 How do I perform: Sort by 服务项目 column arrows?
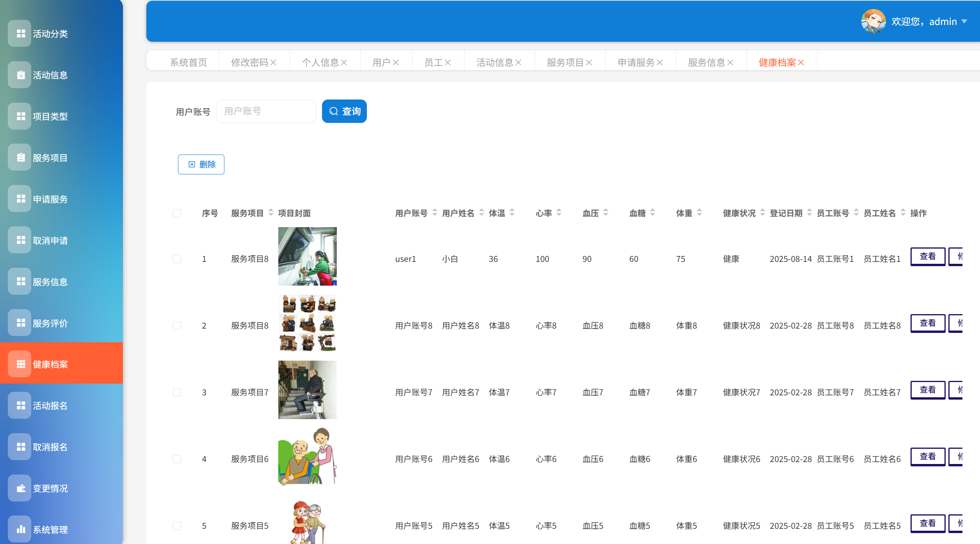[271, 213]
